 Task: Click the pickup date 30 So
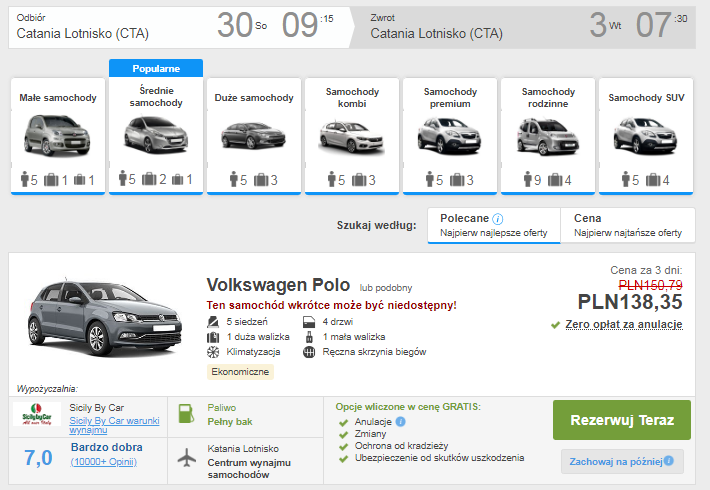(x=242, y=25)
